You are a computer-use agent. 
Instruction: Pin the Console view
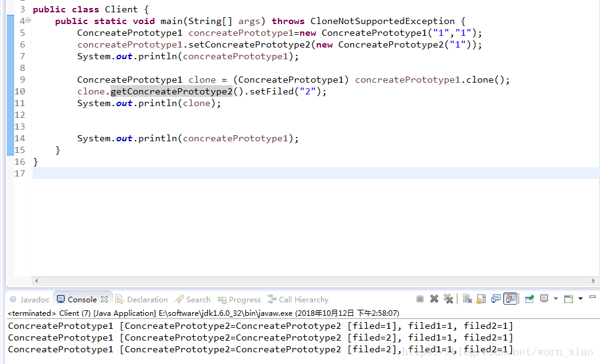[530, 299]
